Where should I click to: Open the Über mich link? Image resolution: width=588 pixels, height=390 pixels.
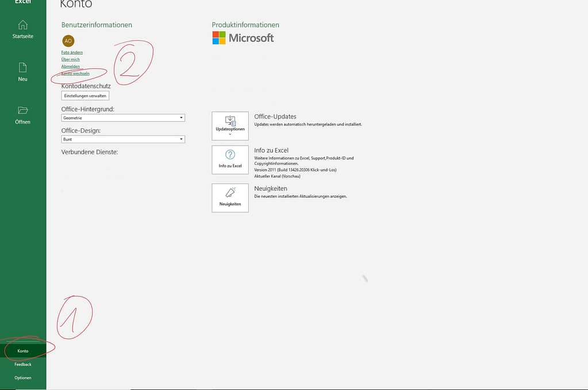[x=71, y=59]
